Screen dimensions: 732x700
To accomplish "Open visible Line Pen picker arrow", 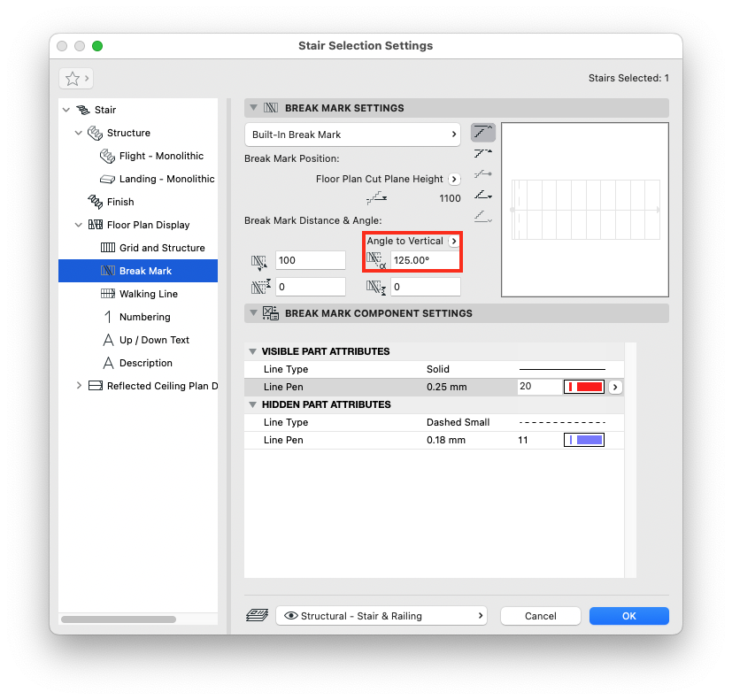I will coord(615,387).
